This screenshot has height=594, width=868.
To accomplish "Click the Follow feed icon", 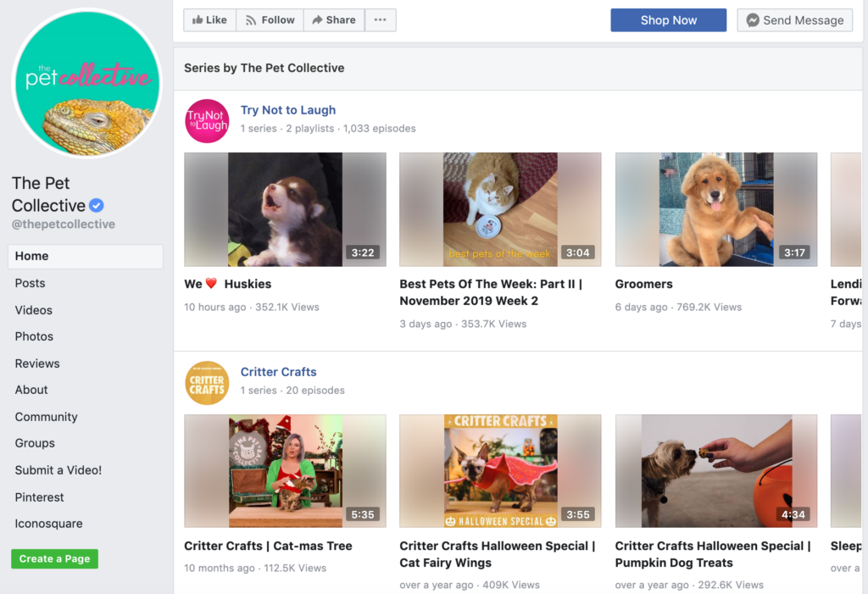I will tap(252, 19).
